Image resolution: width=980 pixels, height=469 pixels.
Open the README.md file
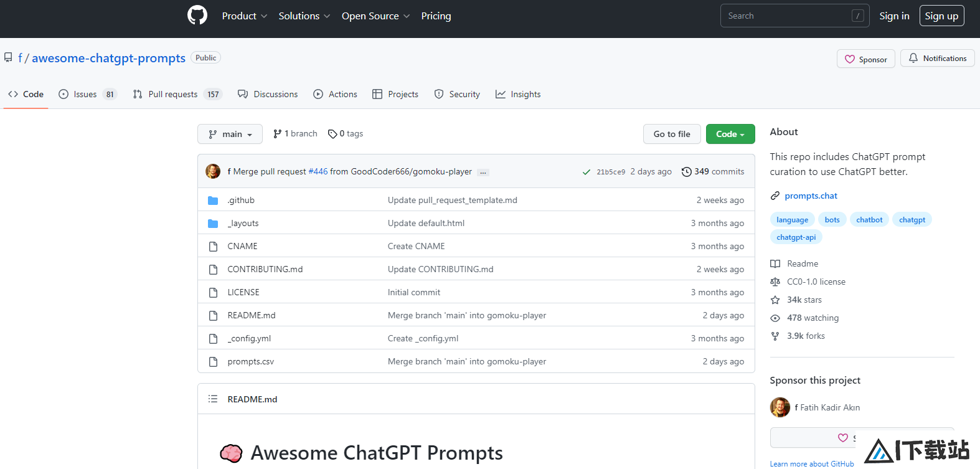[252, 316]
